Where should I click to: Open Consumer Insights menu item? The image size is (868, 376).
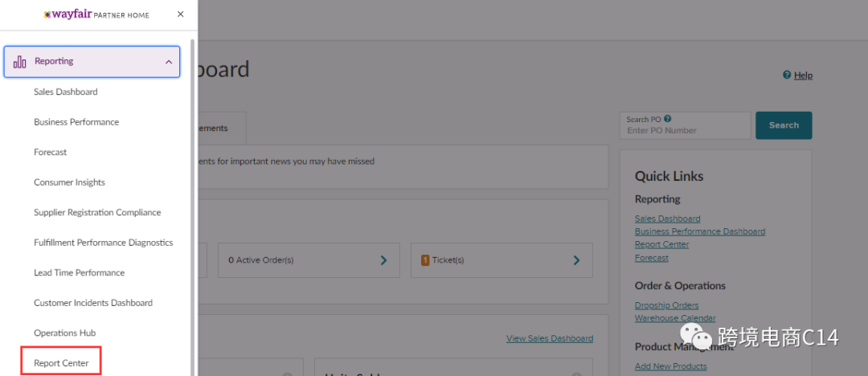[x=69, y=182]
